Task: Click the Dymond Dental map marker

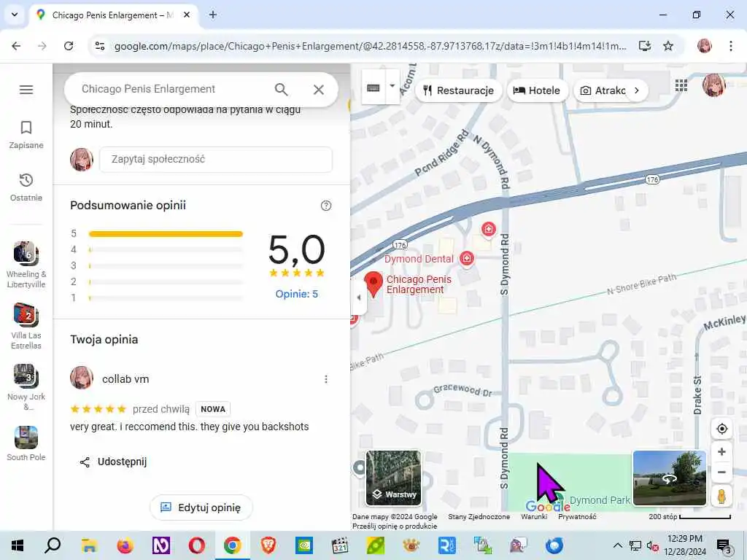Action: (x=466, y=258)
